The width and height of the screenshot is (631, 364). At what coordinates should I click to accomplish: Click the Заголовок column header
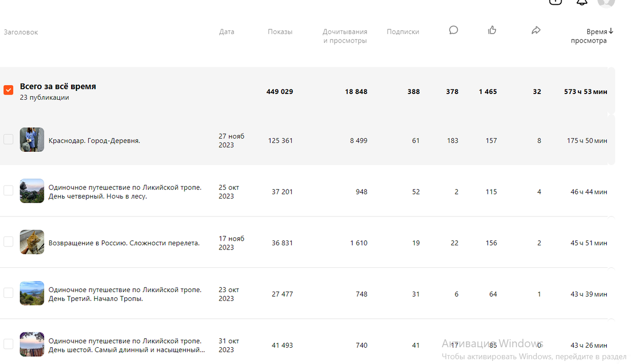click(21, 32)
